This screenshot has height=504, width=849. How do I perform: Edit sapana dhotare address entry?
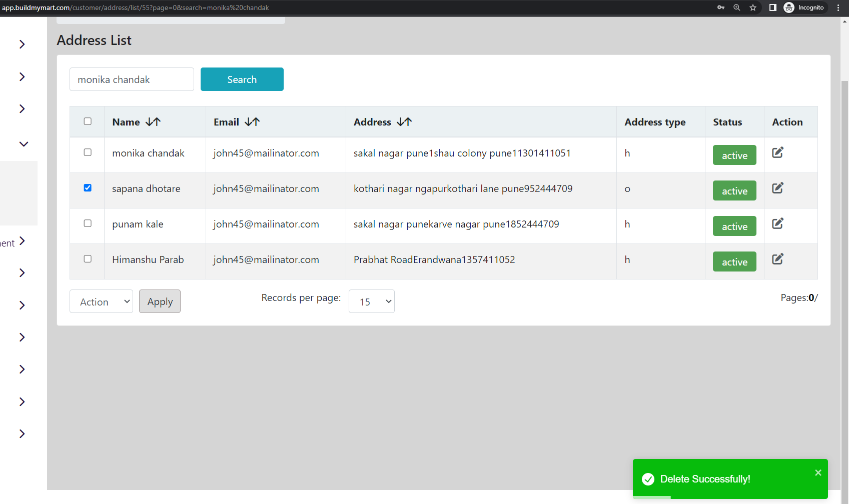click(x=777, y=188)
